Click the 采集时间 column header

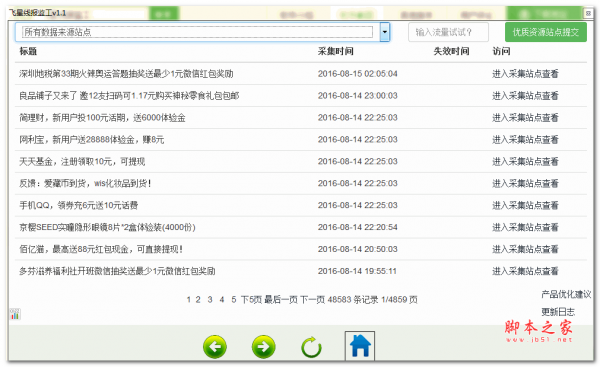336,51
